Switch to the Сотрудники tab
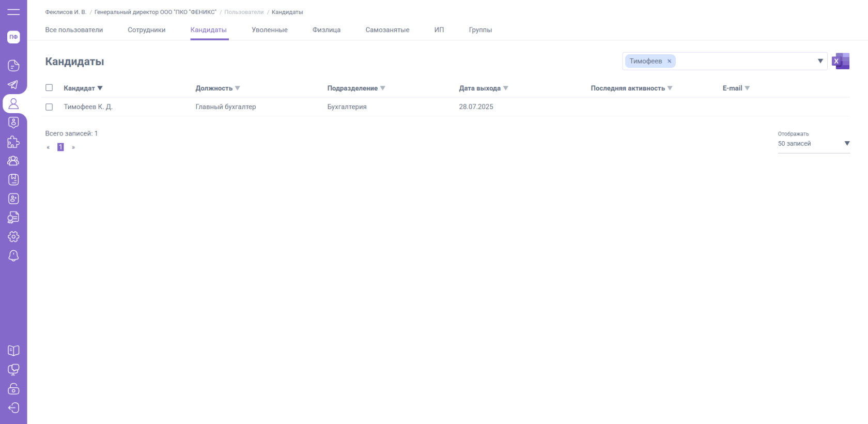Viewport: 868px width, 424px height. pyautogui.click(x=146, y=30)
